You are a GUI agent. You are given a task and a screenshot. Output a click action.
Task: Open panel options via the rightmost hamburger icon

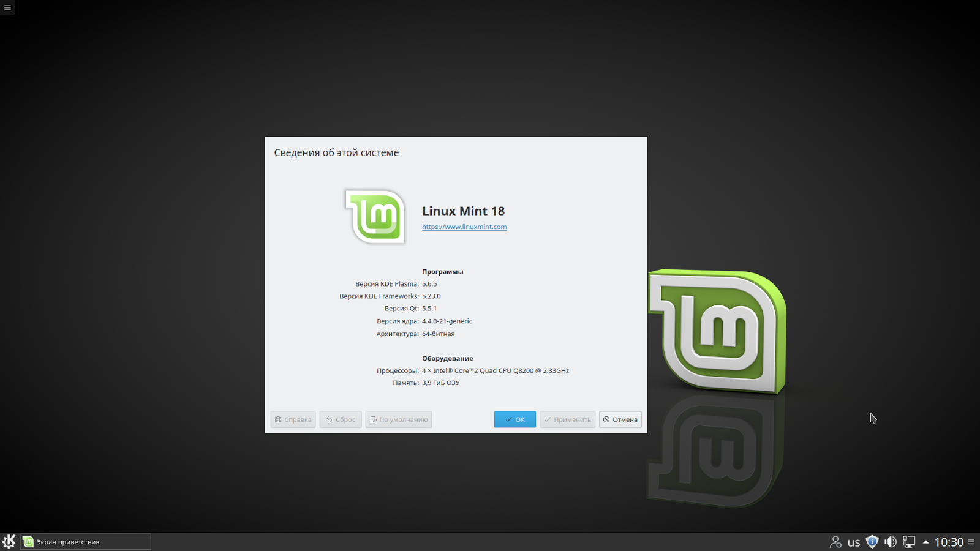click(x=973, y=541)
